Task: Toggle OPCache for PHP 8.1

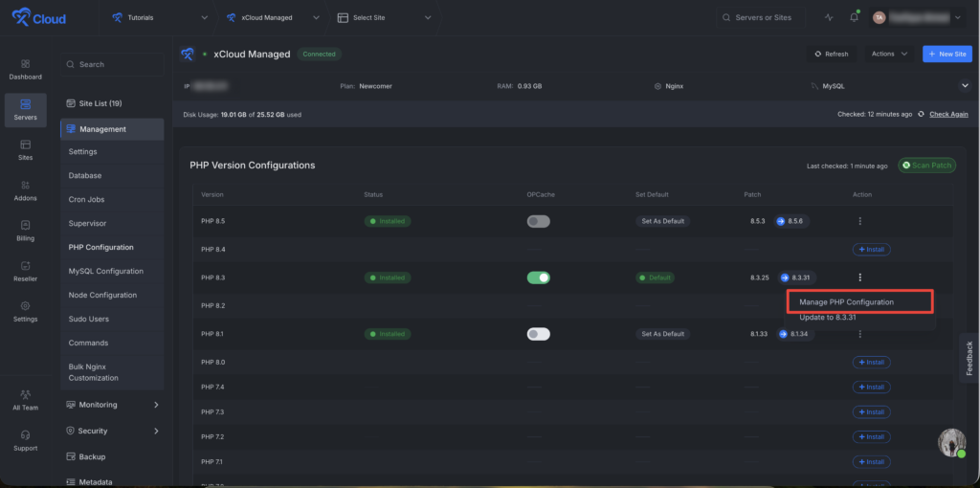Action: click(x=538, y=334)
